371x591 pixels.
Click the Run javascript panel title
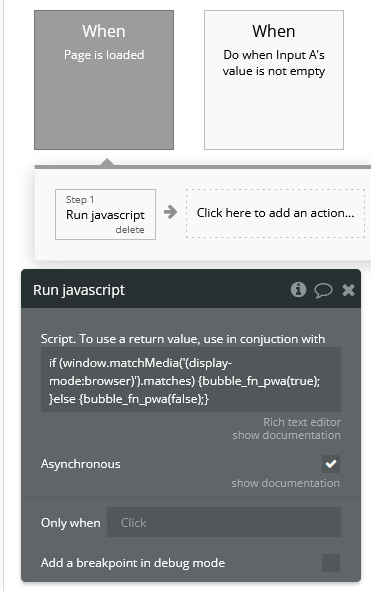pos(79,290)
